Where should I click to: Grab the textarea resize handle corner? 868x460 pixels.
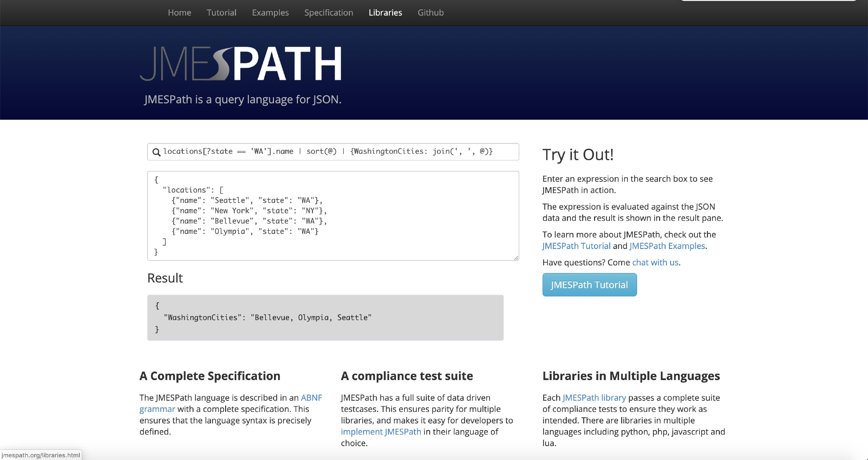(516, 258)
